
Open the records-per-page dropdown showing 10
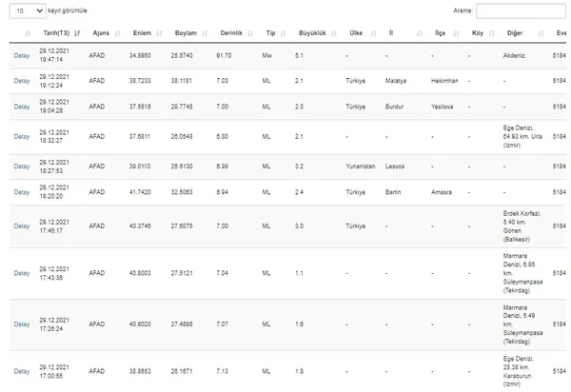26,10
